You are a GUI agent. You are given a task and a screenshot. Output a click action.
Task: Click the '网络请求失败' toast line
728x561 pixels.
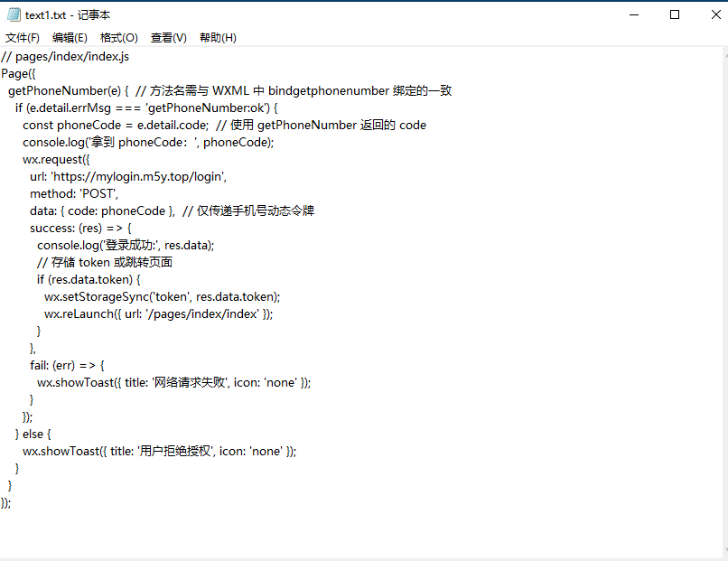coord(174,383)
